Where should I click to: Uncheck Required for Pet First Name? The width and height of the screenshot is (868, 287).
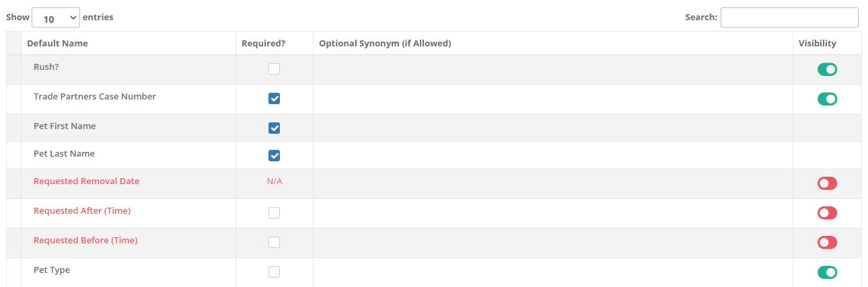[274, 128]
